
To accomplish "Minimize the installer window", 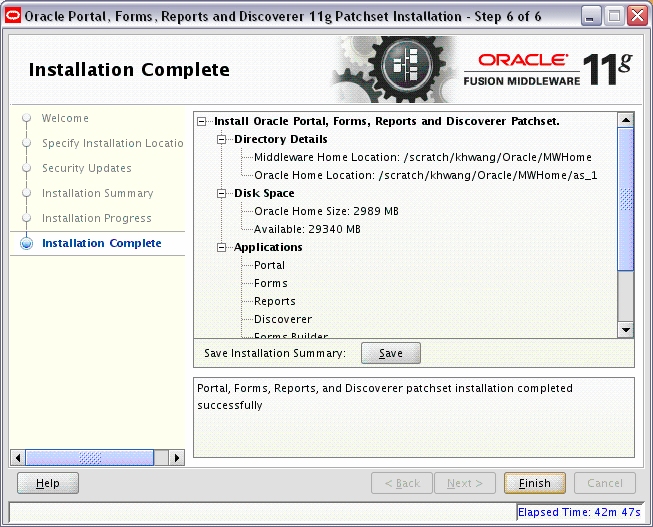I will tap(590, 17).
